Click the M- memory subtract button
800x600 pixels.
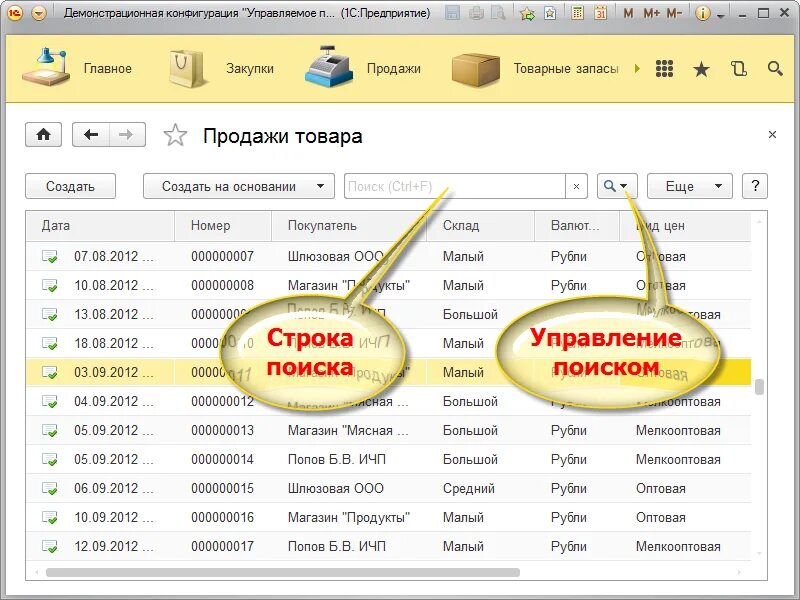point(674,14)
